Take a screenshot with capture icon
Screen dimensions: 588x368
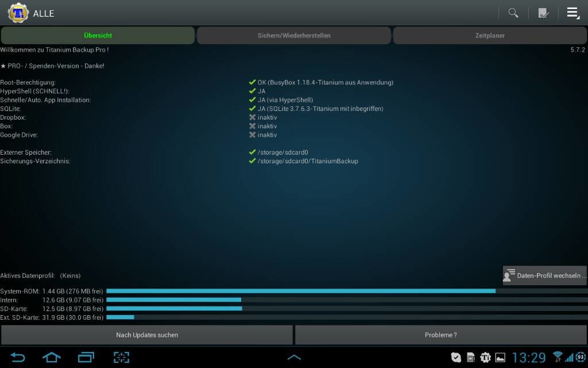coord(122,357)
